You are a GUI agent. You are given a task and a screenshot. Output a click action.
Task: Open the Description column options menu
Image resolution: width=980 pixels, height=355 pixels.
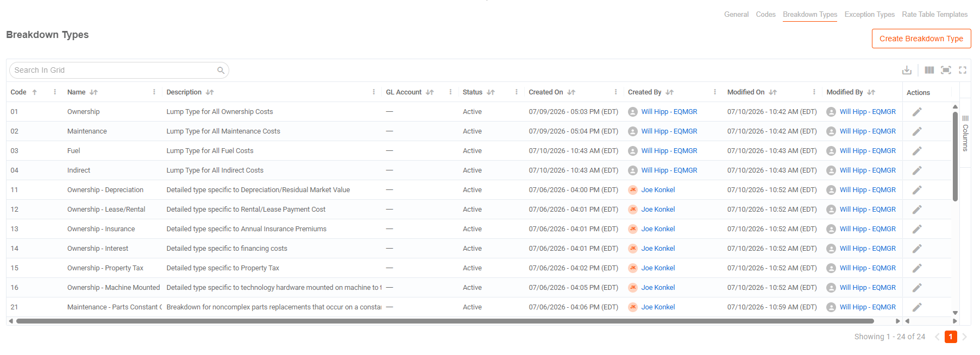[374, 92]
